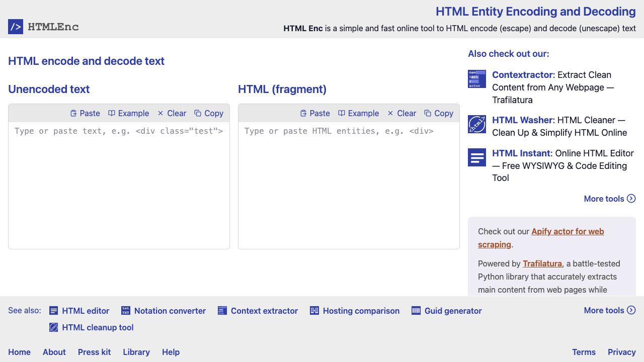Load Example in Unencoded text panel

(129, 113)
